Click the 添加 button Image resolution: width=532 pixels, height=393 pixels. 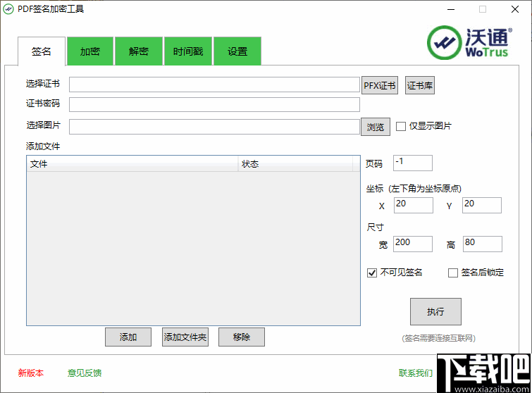(x=128, y=337)
